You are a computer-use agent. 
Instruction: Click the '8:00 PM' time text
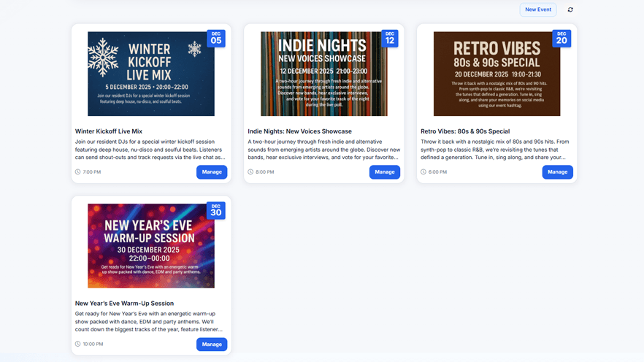click(x=265, y=172)
